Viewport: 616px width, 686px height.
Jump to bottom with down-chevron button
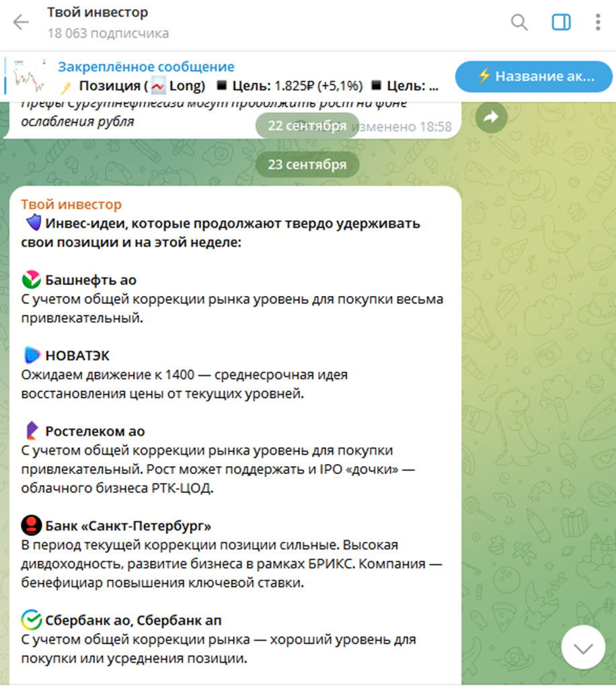coord(583,648)
